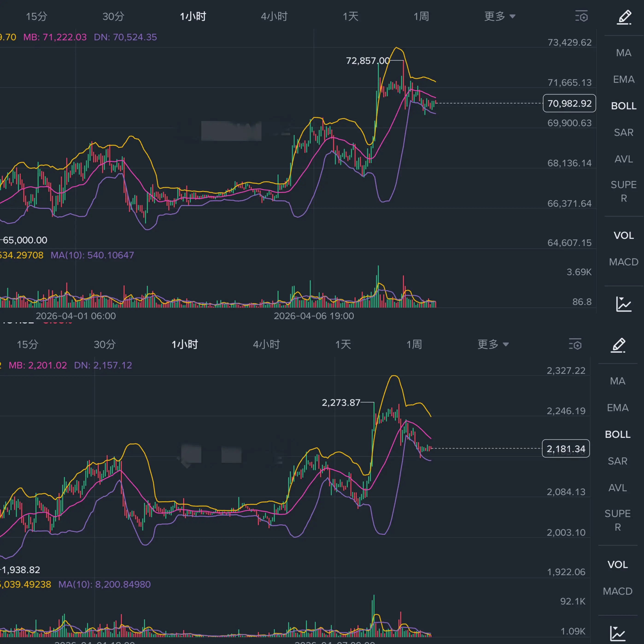Tap the drawing pencil icon on top chart
The width and height of the screenshot is (644, 644).
point(624,17)
